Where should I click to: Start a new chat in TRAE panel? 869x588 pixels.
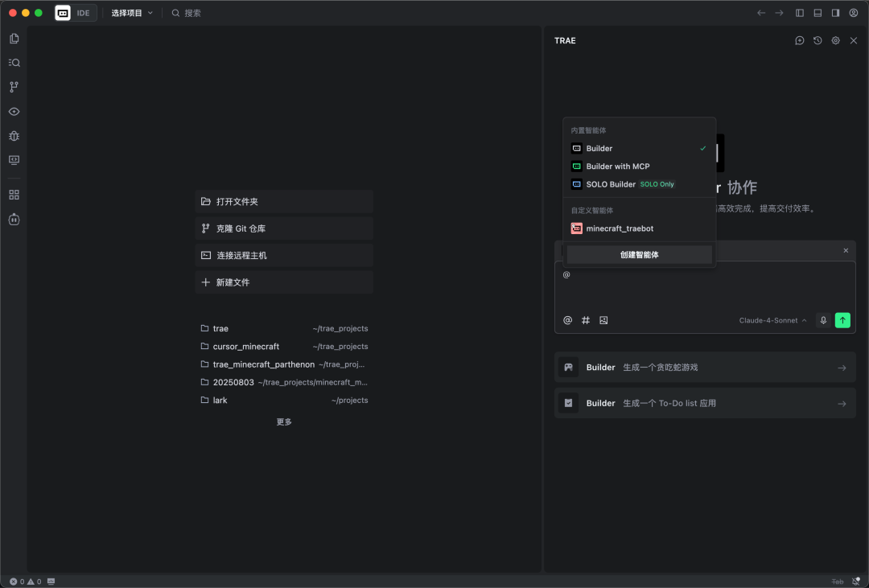point(800,40)
